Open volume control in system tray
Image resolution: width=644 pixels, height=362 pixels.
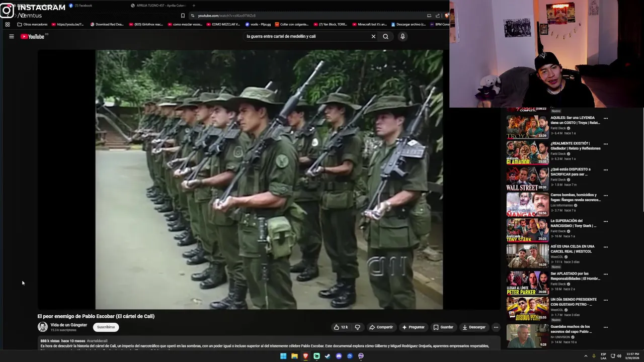619,356
